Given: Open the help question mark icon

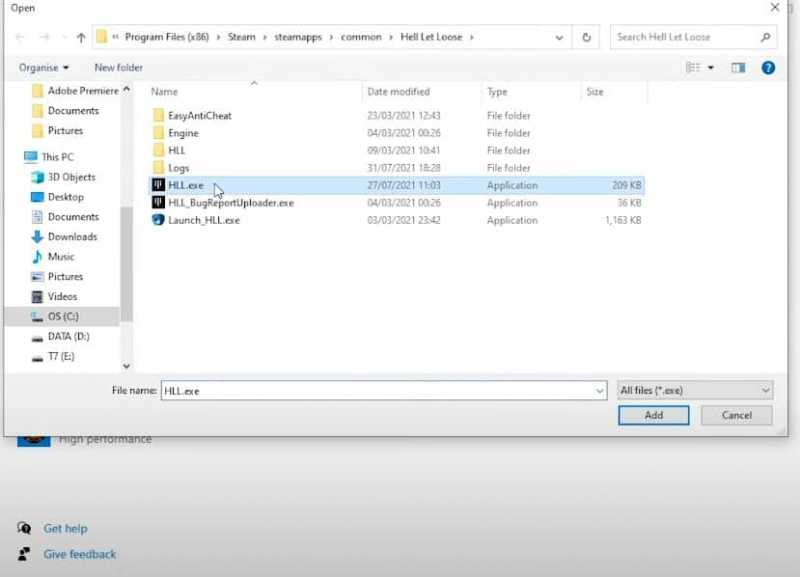Looking at the screenshot, I should click(768, 68).
